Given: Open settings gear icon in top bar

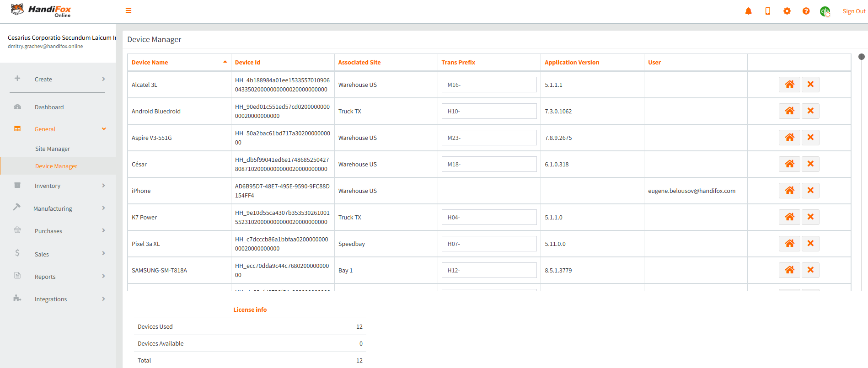Looking at the screenshot, I should tap(787, 11).
